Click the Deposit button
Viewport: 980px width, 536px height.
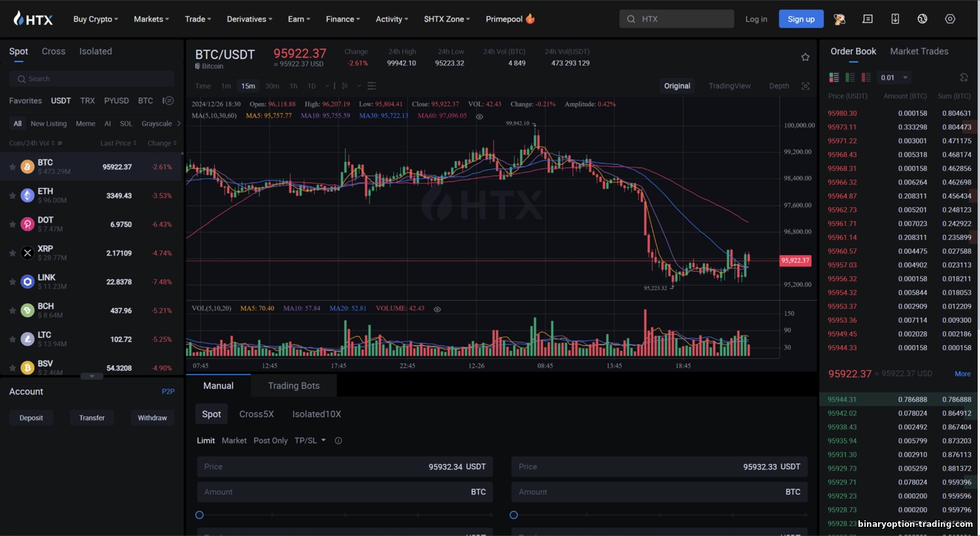31,418
